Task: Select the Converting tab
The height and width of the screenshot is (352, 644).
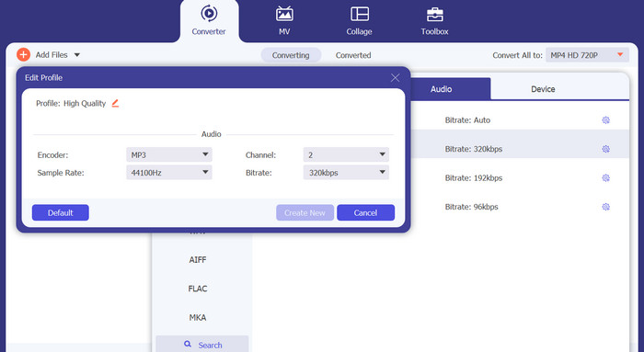Action: (291, 55)
